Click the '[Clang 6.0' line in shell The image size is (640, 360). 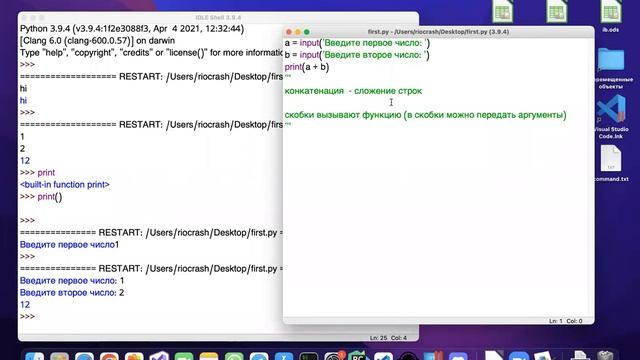tap(97, 41)
